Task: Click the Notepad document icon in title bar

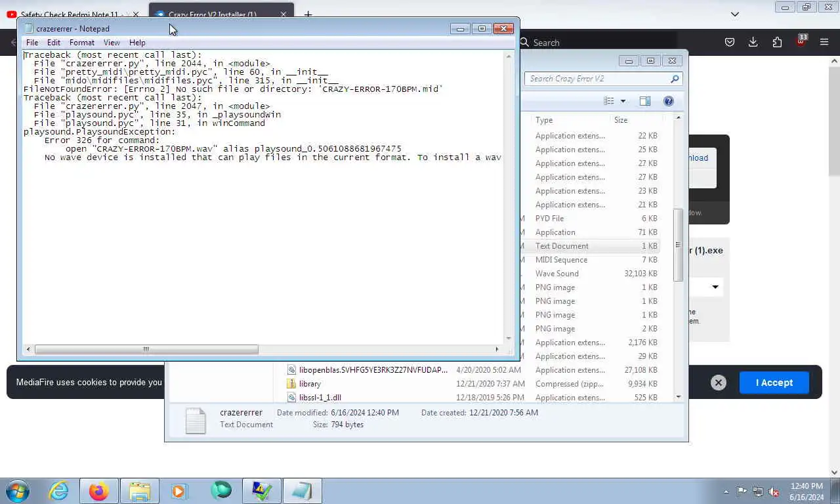Action: 28,28
